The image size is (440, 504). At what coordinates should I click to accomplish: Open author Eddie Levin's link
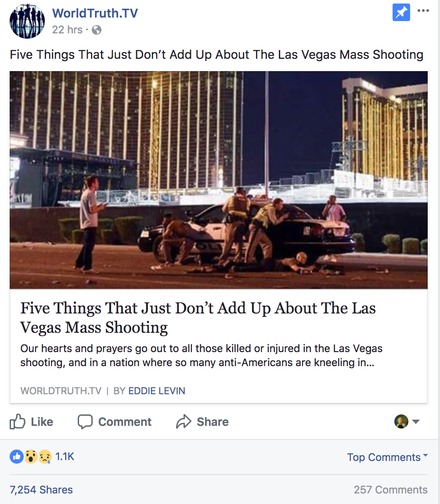156,391
